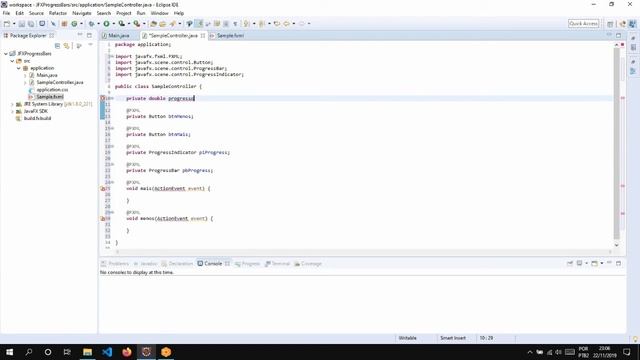Switch to the Main.java editor tab

[x=118, y=36]
